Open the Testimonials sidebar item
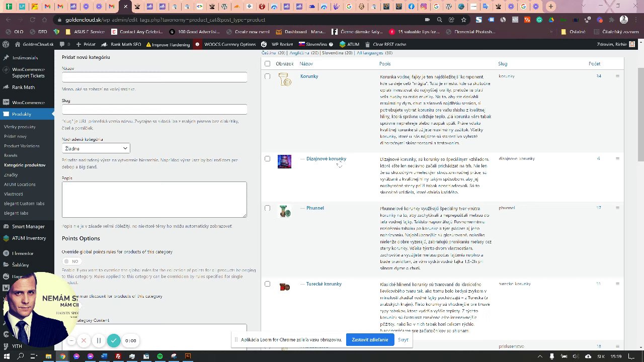 click(x=27, y=58)
